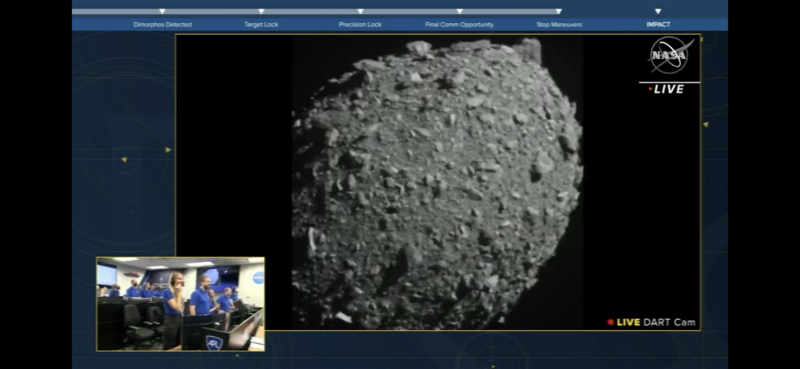Click the Target Lock label

[261, 24]
